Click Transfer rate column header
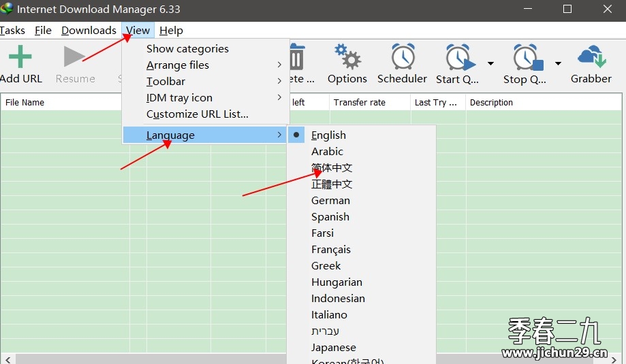Screen dimensions: 626x364 [370, 103]
